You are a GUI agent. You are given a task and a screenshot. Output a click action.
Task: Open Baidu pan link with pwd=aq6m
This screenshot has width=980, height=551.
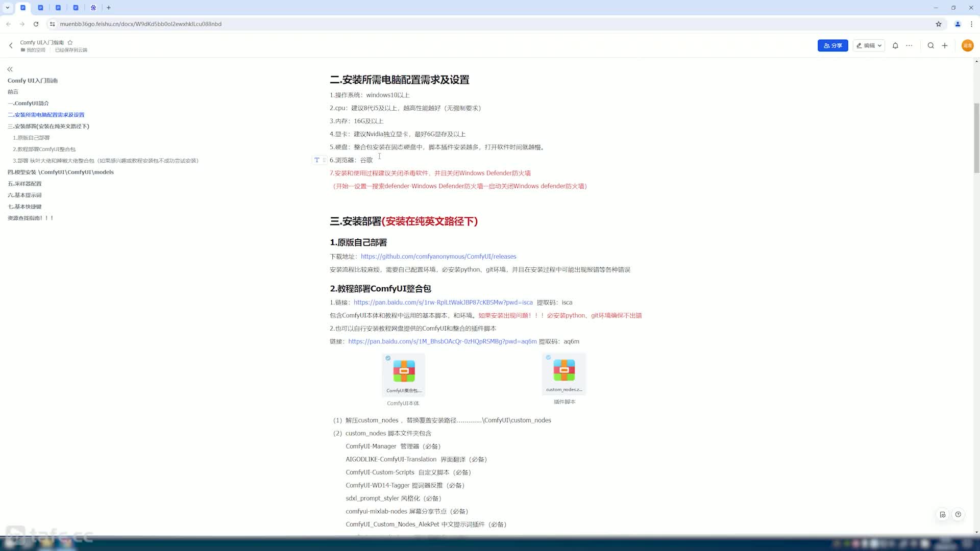(443, 341)
